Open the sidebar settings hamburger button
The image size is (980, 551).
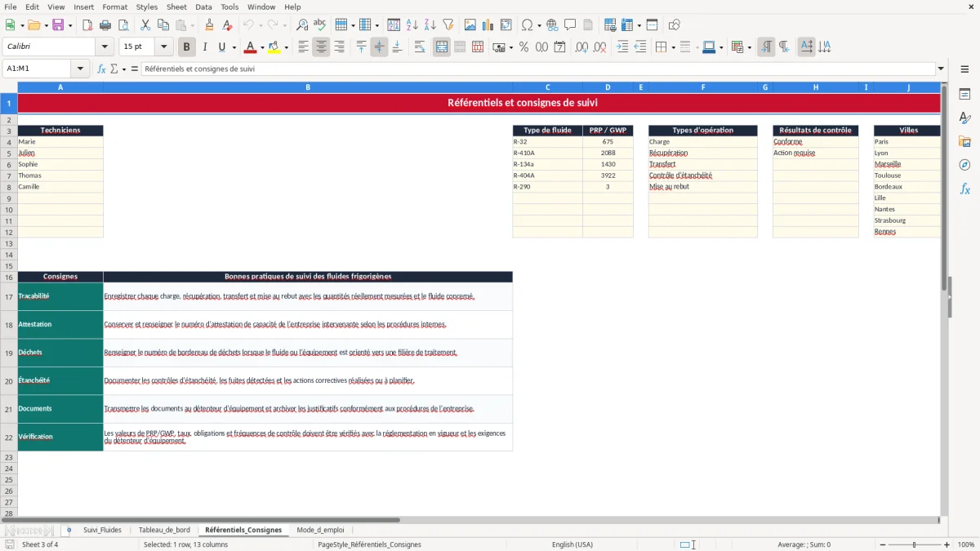pos(964,69)
